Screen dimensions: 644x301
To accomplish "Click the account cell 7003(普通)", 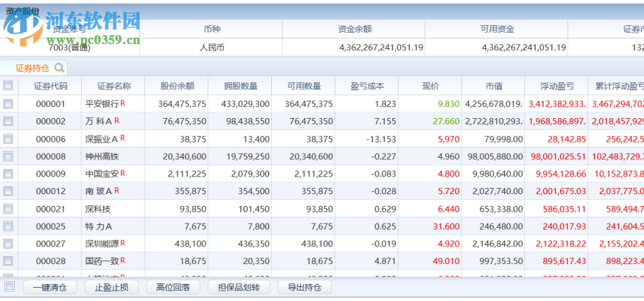I will pos(70,47).
